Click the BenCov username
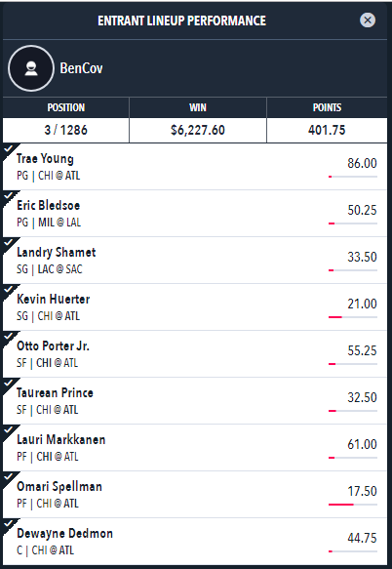This screenshot has width=392, height=569. coord(81,68)
